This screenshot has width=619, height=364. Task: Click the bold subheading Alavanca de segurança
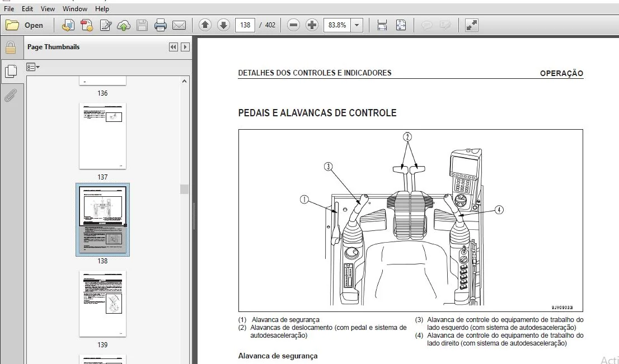[278, 356]
